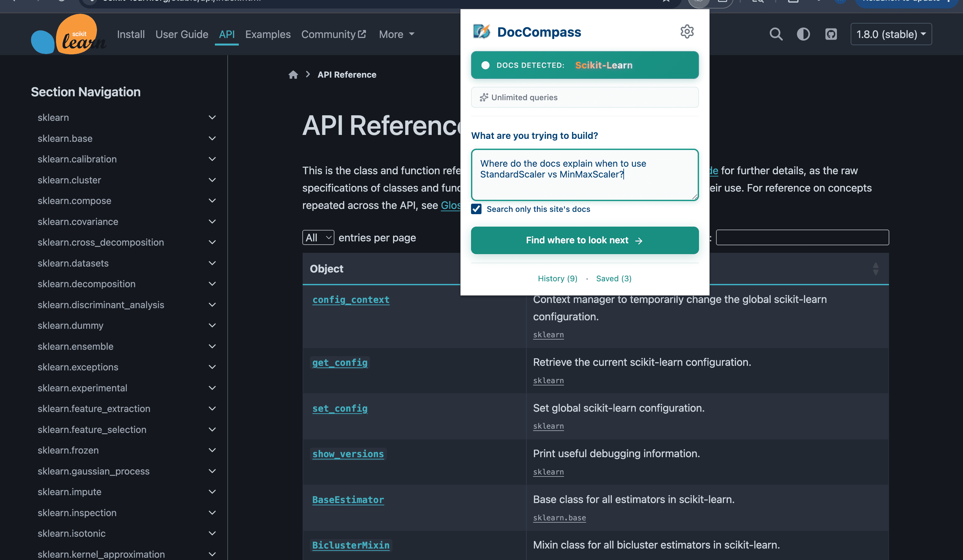This screenshot has height=560, width=963.
Task: Click the DocCompass compass logo
Action: (481, 31)
